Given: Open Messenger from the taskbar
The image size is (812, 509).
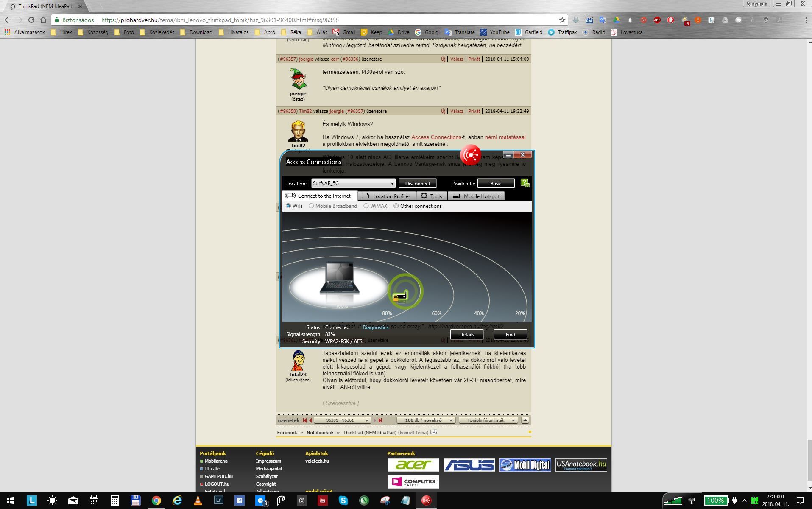Looking at the screenshot, I should point(260,501).
